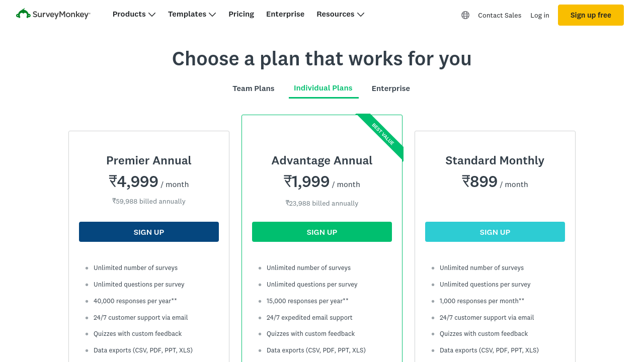Click the Standard Monthly plan heading
Screen dimensions: 644x362
coord(495,160)
